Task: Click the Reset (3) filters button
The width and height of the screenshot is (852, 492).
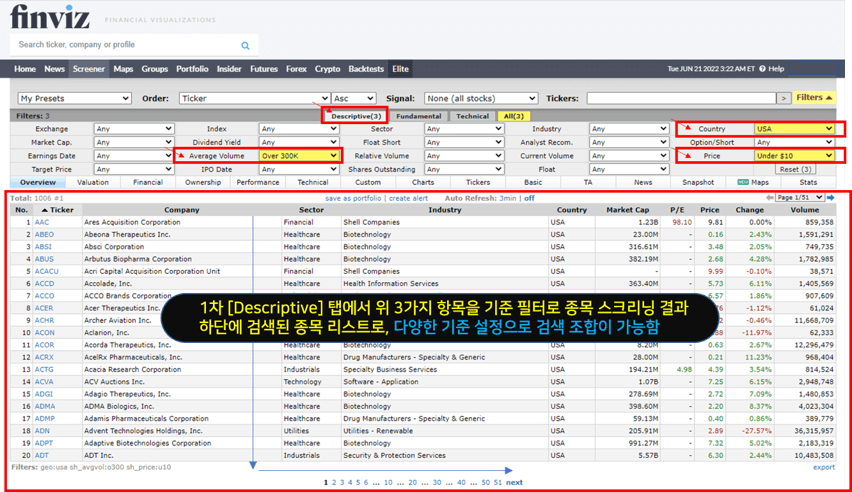Action: pos(795,170)
